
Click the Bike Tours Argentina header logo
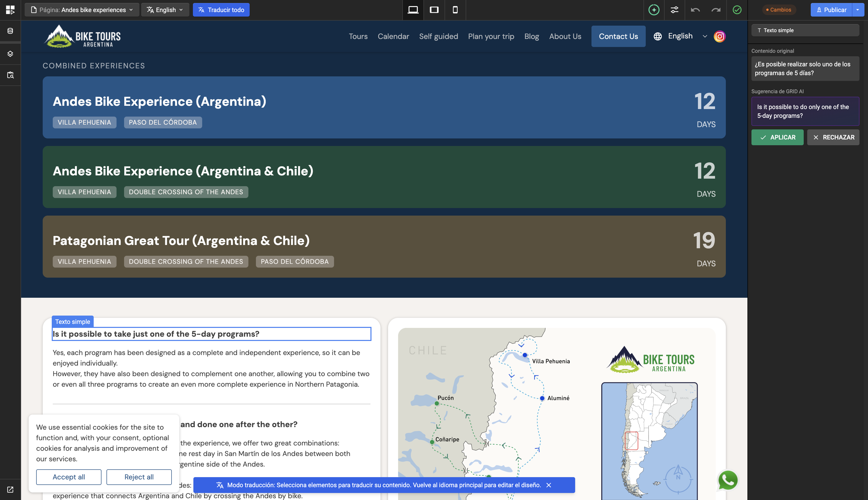[82, 36]
